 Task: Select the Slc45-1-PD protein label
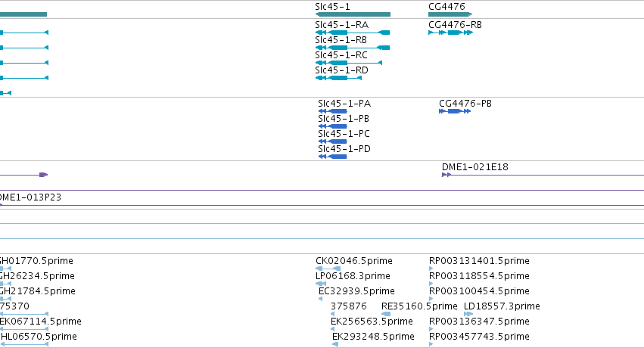pos(344,149)
